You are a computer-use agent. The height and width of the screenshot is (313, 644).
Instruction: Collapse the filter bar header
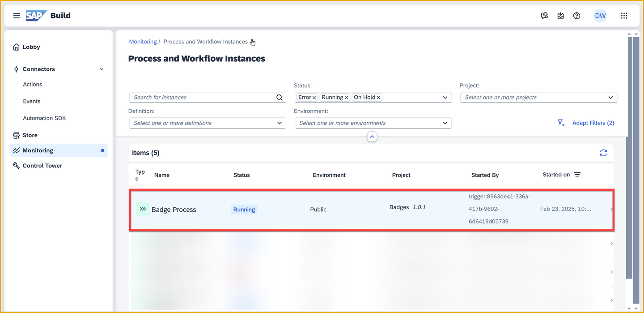click(372, 137)
